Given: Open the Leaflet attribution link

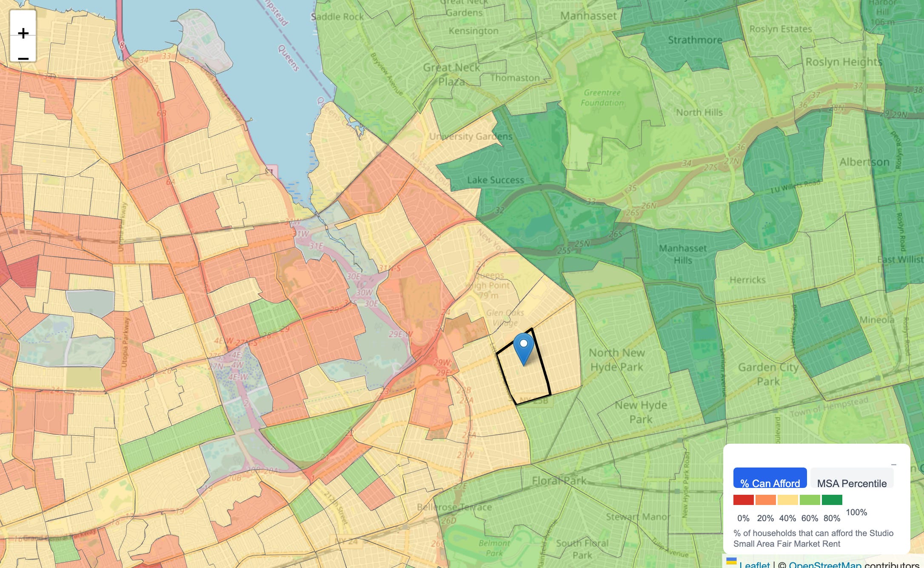Looking at the screenshot, I should coord(754,565).
